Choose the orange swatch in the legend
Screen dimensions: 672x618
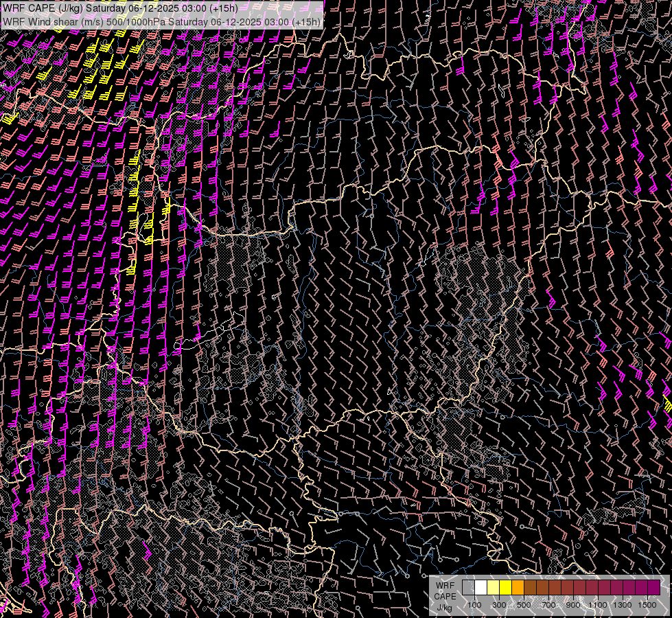point(518,587)
